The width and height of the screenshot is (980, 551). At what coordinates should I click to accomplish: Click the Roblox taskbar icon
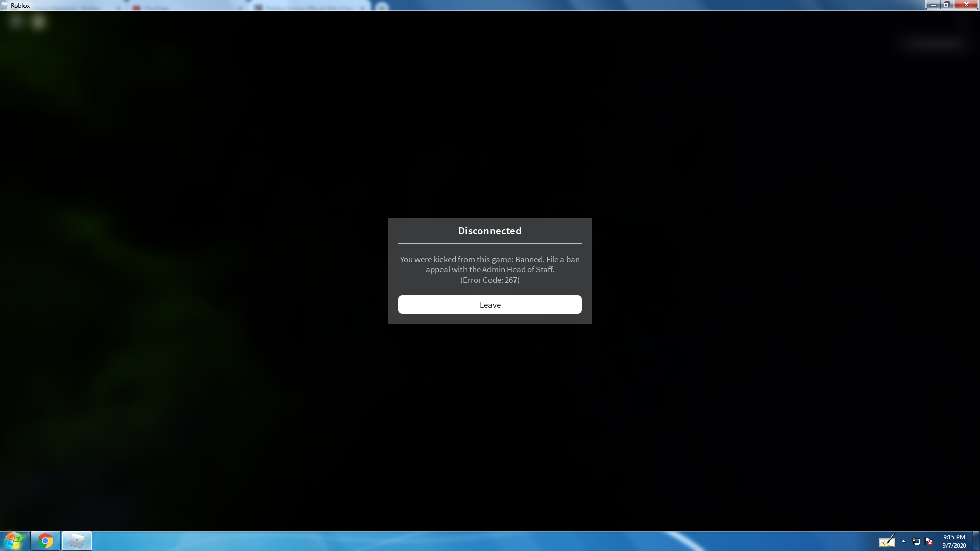[76, 540]
